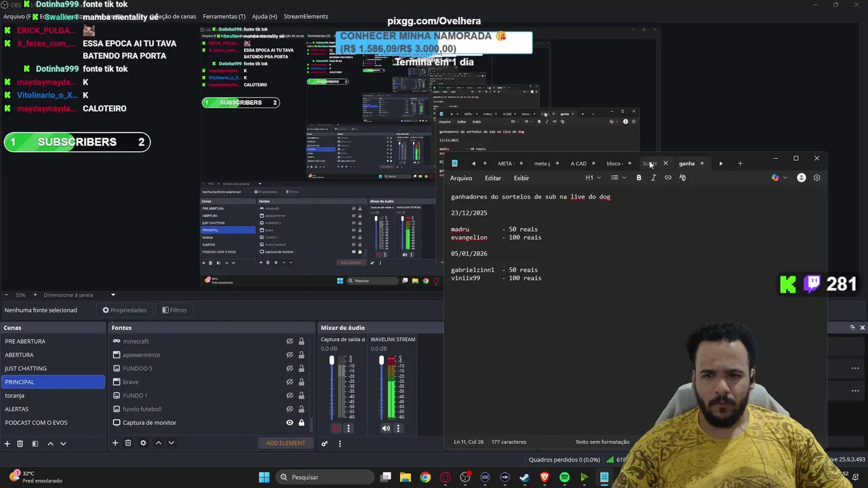Apply italic formatting in Notepad
868x488 pixels.
pos(653,178)
